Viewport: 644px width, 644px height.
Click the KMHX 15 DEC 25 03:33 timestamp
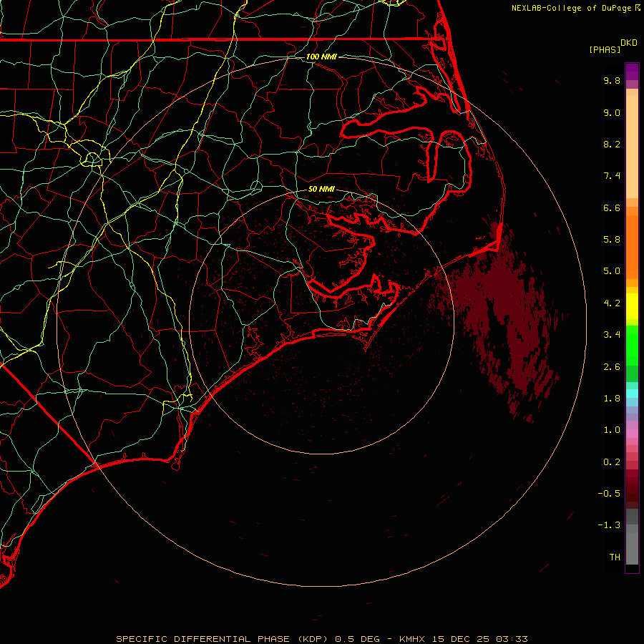coord(463,639)
